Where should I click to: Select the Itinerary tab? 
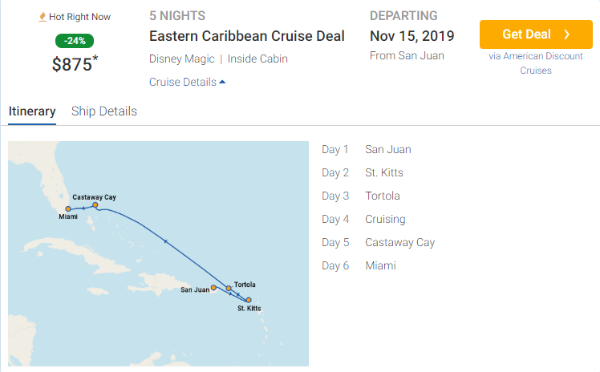pyautogui.click(x=32, y=111)
